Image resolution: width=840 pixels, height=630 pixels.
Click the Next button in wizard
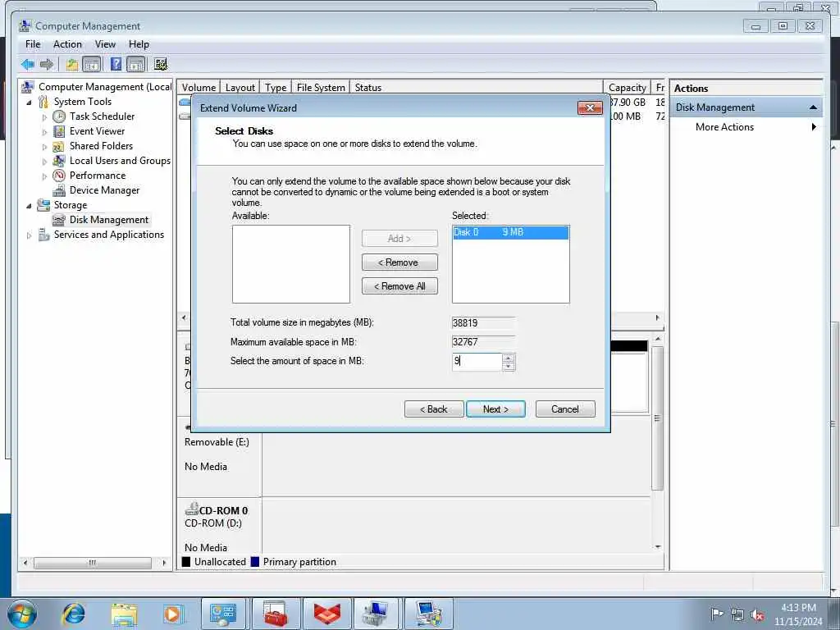click(x=495, y=409)
